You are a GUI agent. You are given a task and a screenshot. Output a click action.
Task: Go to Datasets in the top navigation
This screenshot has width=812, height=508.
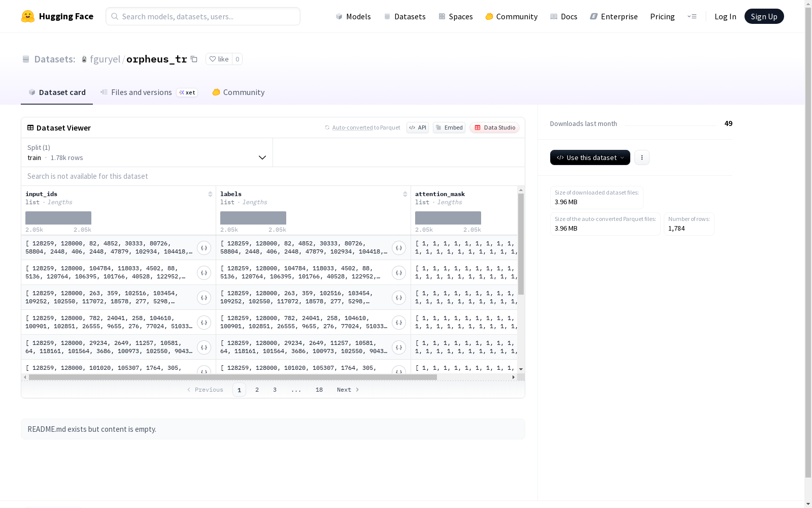[x=404, y=16]
